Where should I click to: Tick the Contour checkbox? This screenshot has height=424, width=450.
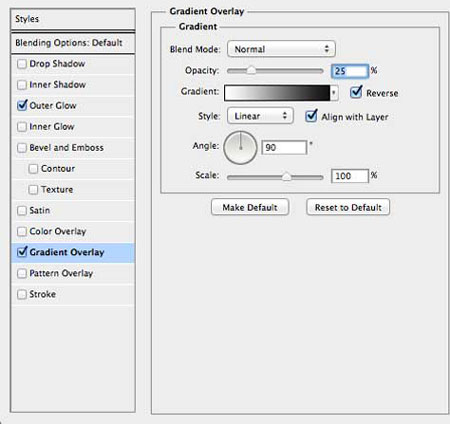[x=33, y=169]
